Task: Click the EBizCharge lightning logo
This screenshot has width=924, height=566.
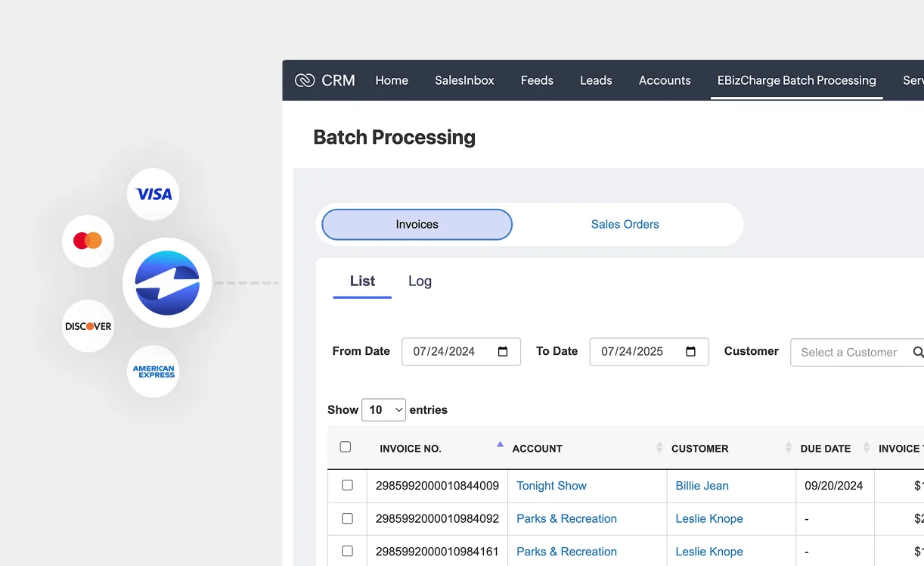Action: pyautogui.click(x=167, y=283)
